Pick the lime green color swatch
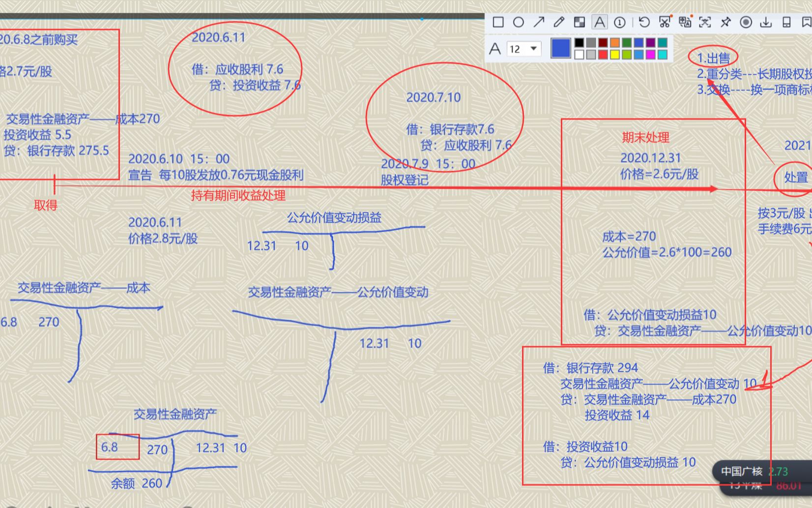The height and width of the screenshot is (508, 812). pos(627,55)
